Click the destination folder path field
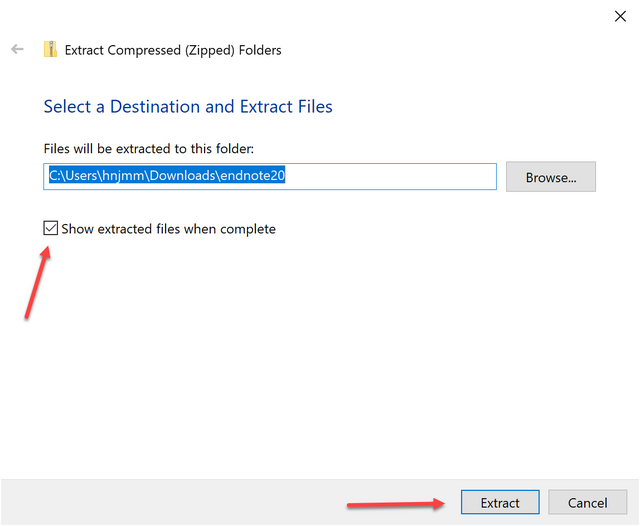The height and width of the screenshot is (526, 640). (x=270, y=176)
